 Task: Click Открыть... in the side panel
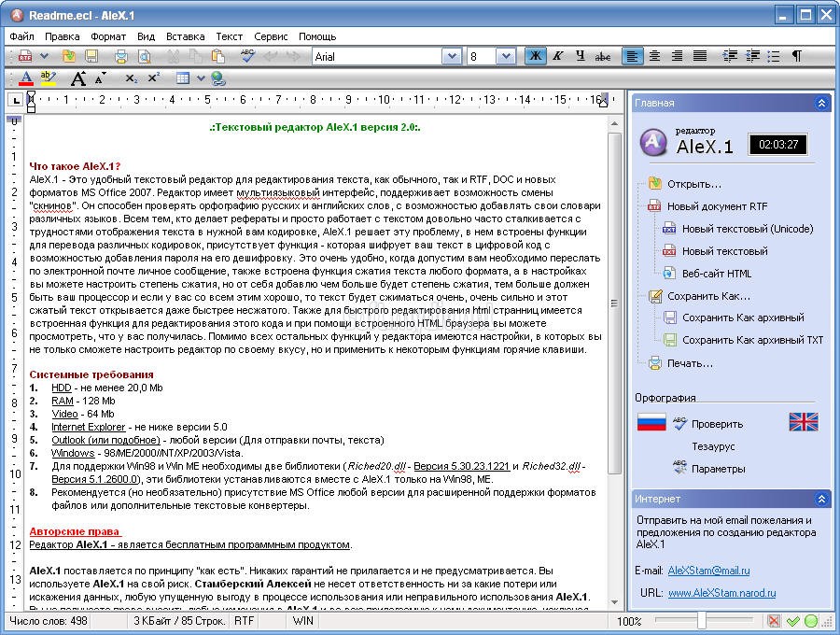[x=694, y=184]
